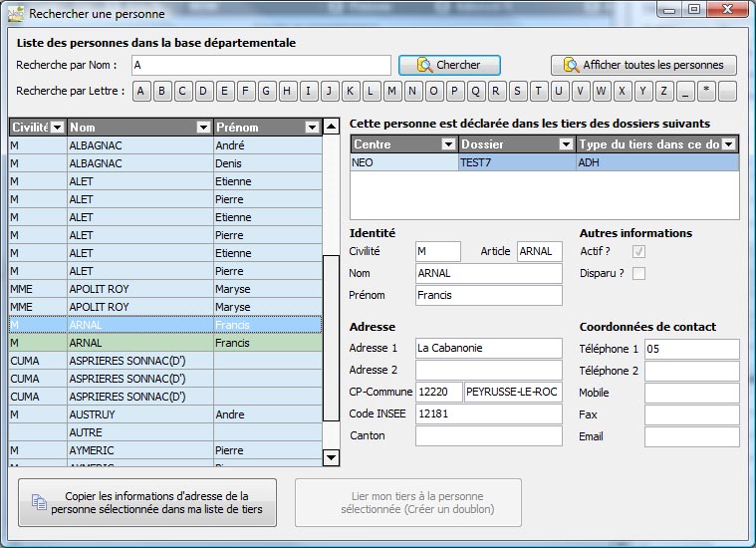The image size is (756, 548).
Task: Select row ALBAGNAC André
Action: point(165,145)
